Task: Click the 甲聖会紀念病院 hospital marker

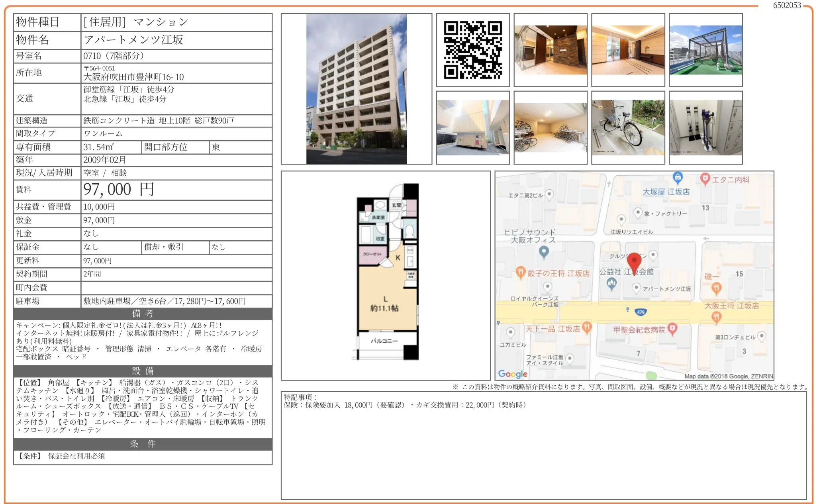Action: coord(672,329)
